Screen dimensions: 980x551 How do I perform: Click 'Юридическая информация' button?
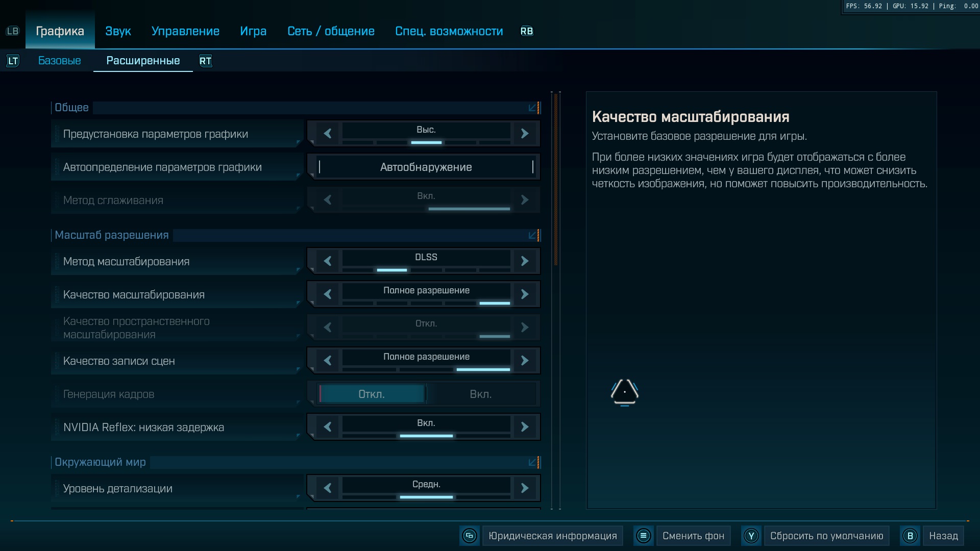click(552, 536)
